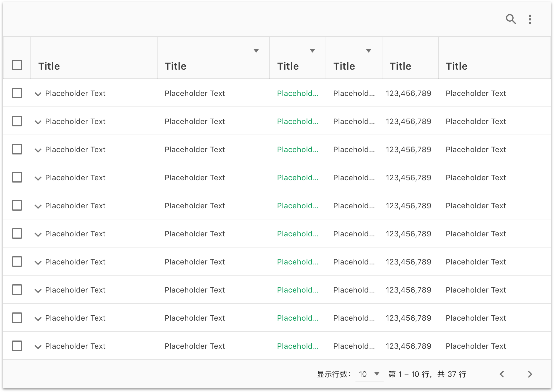Check the tenth row's checkbox
Viewport: 554px width, 392px height.
[x=17, y=346]
